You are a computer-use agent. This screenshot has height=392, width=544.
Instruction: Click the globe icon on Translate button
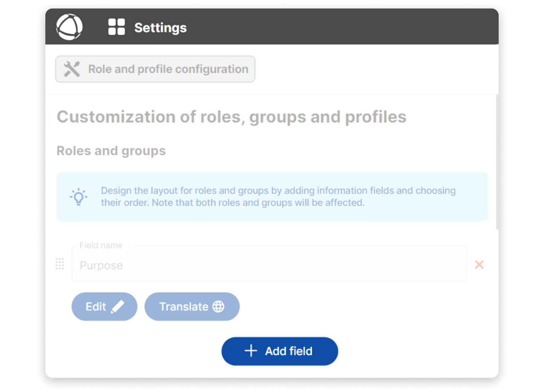click(x=218, y=306)
